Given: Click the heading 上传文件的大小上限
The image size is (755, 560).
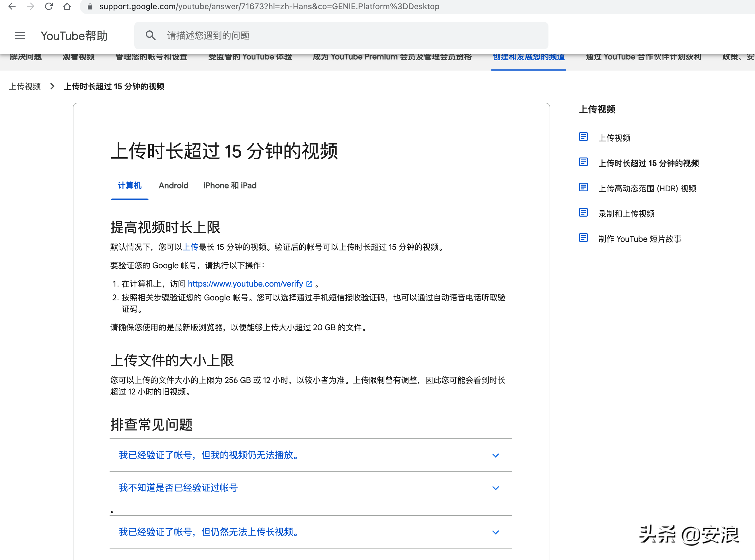Looking at the screenshot, I should [172, 360].
